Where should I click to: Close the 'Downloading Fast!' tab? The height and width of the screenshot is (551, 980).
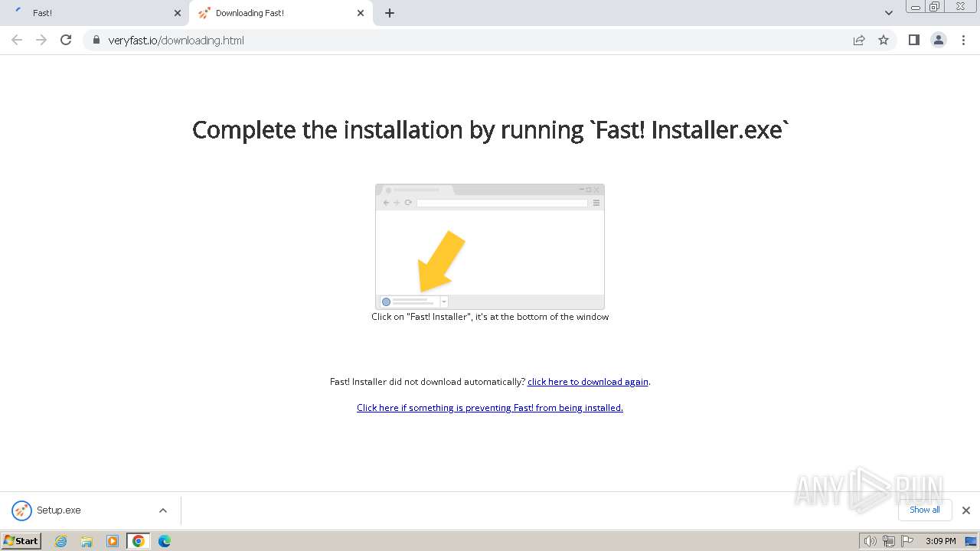click(x=361, y=13)
